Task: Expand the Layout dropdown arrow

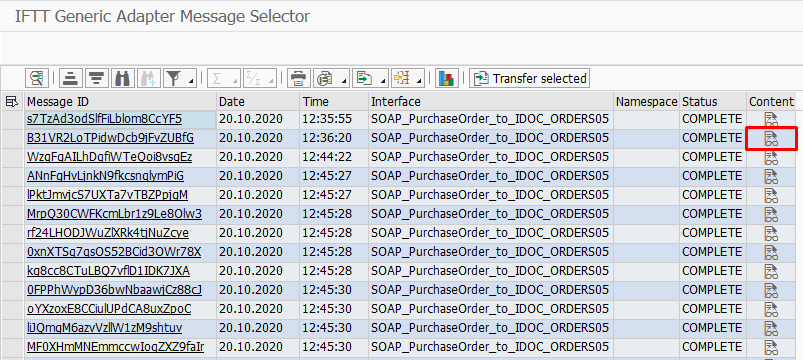Action: (x=419, y=81)
